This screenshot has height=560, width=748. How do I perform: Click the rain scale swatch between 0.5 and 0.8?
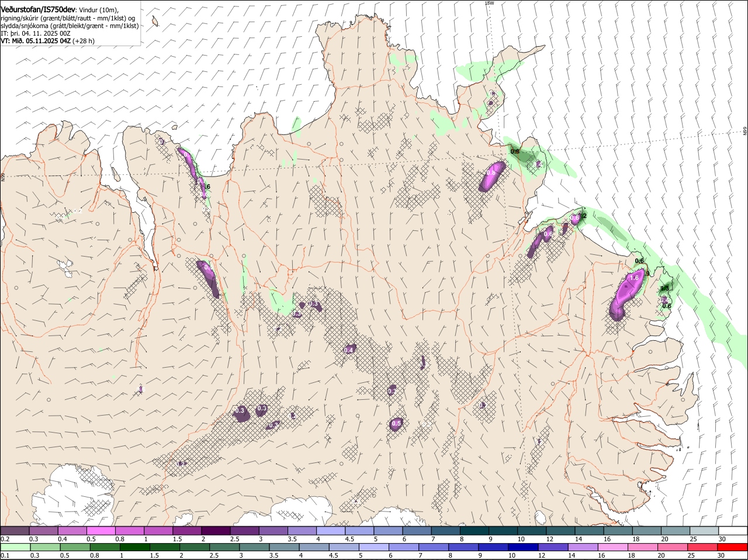tap(75, 547)
